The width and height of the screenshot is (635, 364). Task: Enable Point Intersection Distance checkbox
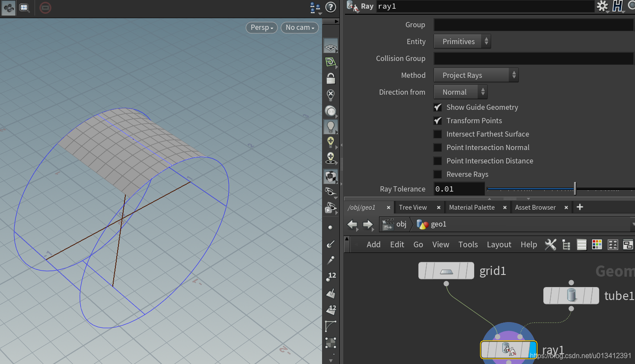point(438,161)
